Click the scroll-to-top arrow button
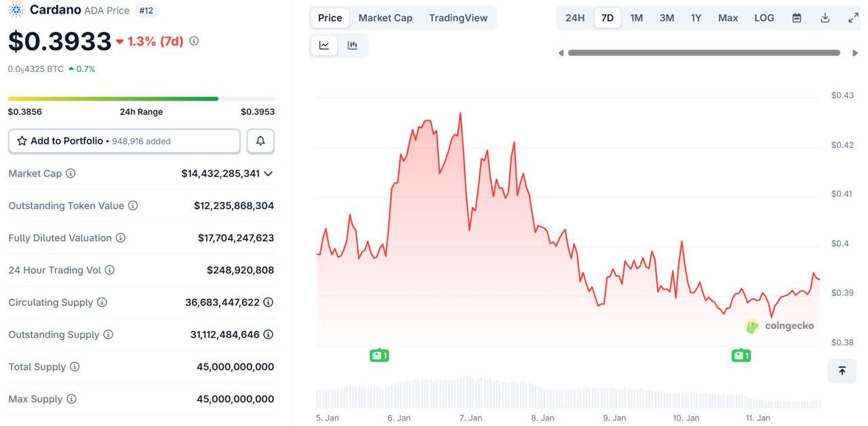This screenshot has width=868, height=426. point(842,371)
